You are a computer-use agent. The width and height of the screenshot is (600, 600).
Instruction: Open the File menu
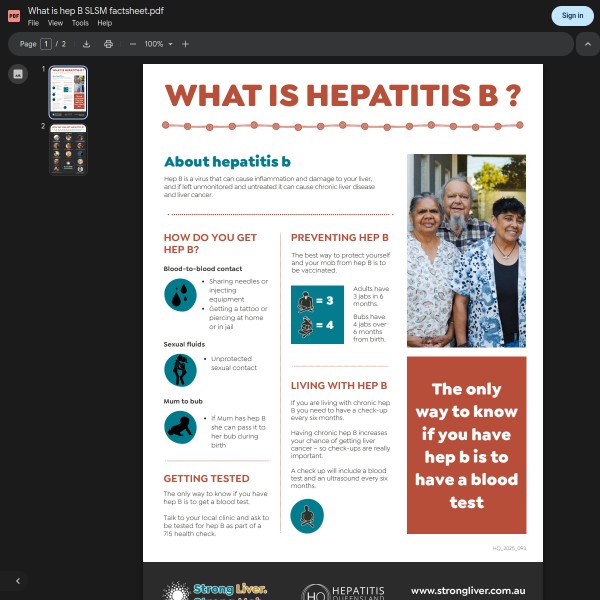(33, 23)
